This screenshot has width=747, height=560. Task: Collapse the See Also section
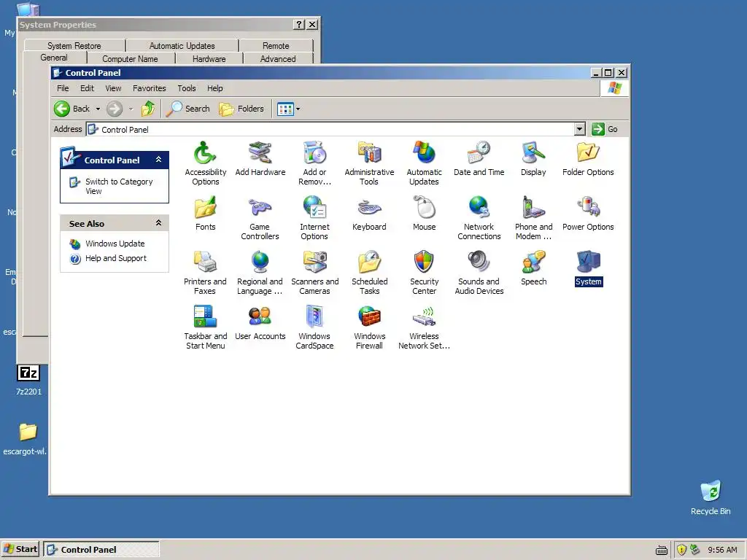[158, 223]
